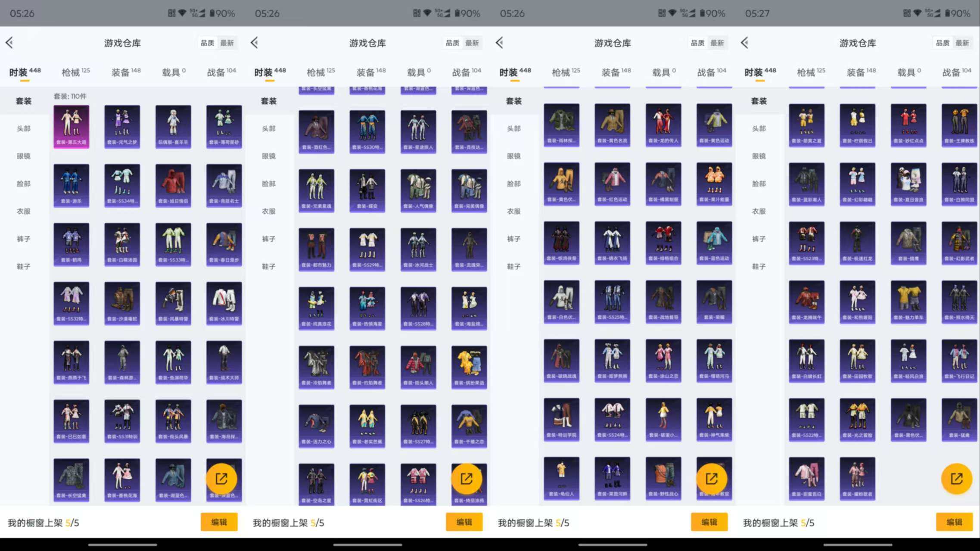Open the 头部 headwear category

pos(24,128)
